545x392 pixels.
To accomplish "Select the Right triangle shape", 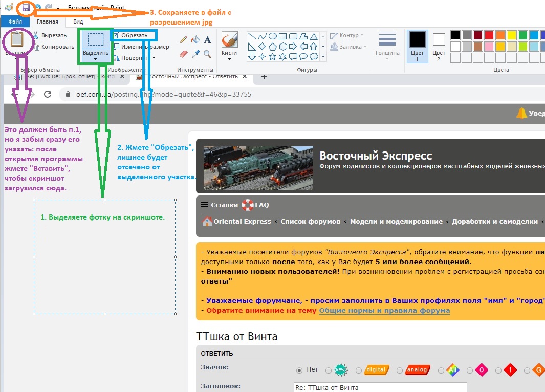I will tap(252, 46).
